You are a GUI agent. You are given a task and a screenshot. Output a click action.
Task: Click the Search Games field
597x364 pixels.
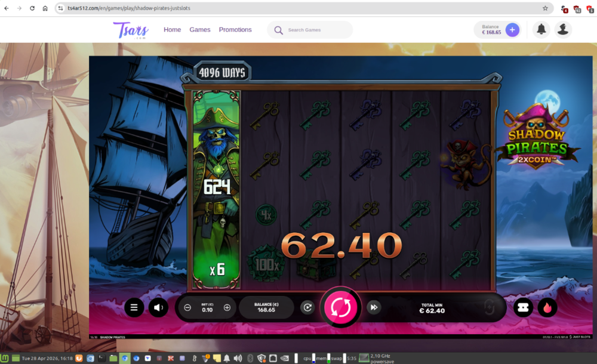coord(316,30)
